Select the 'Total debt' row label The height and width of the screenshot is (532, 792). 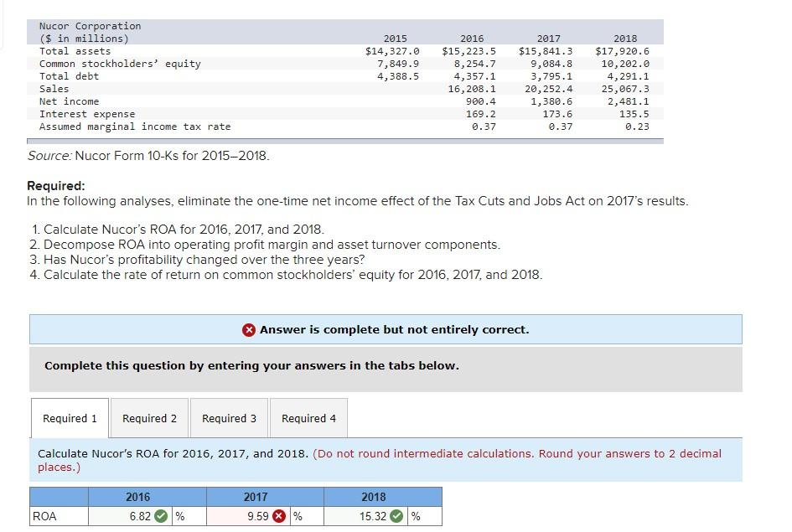point(70,76)
